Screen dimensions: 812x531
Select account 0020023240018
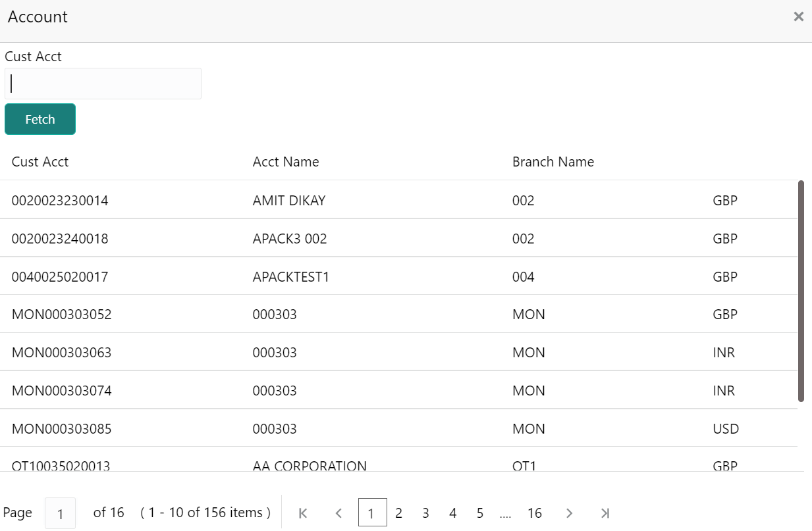pos(60,239)
